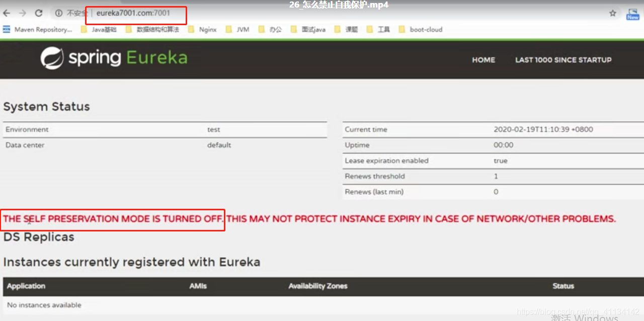Click the Application column header
The image size is (644, 321).
[x=26, y=286]
